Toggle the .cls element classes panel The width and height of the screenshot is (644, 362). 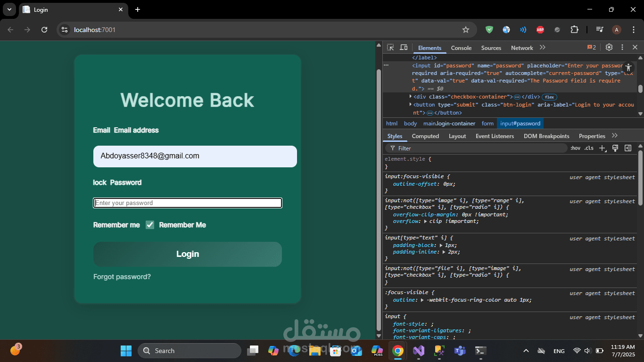click(589, 148)
